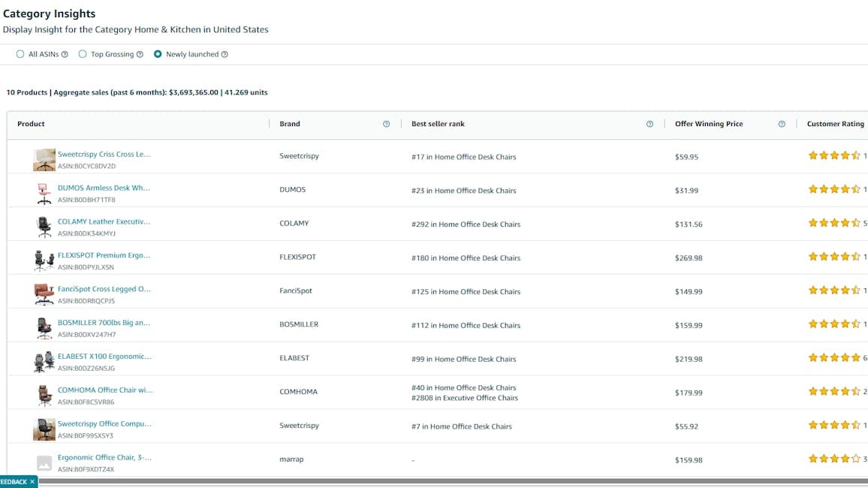Click price $31.99 cell
Screen dimensions: 868x488
coord(686,191)
